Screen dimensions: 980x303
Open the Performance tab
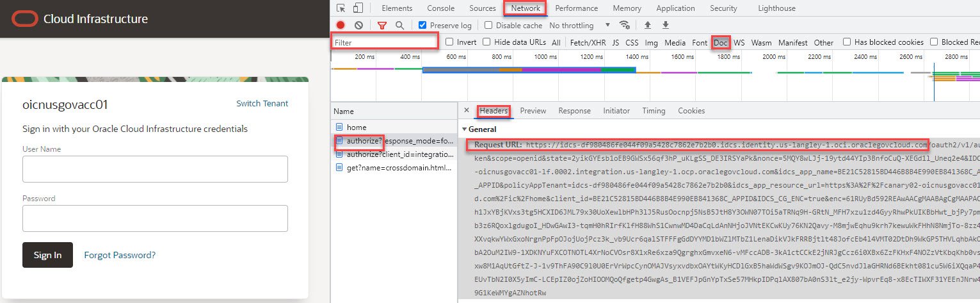[577, 8]
